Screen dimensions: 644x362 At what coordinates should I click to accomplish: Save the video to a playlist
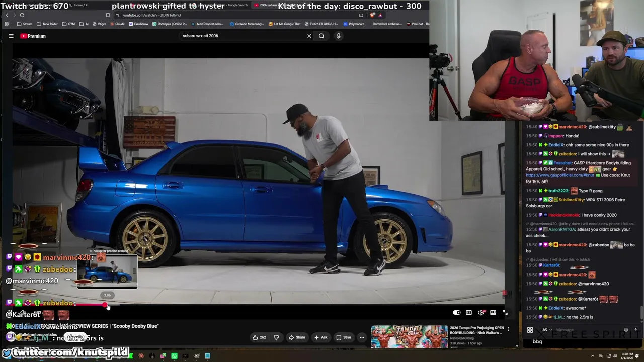[x=344, y=337]
